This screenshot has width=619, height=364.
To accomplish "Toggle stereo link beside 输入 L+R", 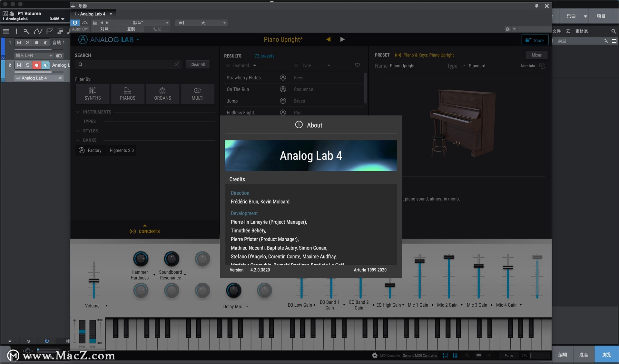I will point(59,56).
